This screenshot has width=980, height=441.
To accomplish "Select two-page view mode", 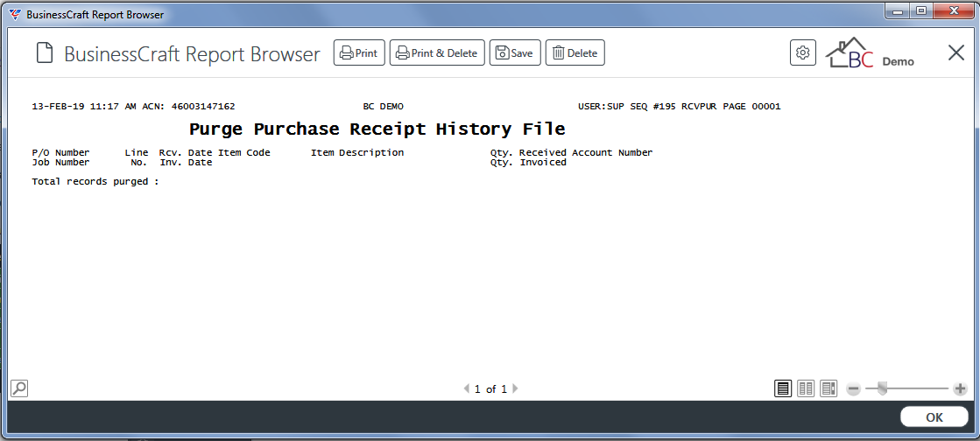I will point(806,388).
